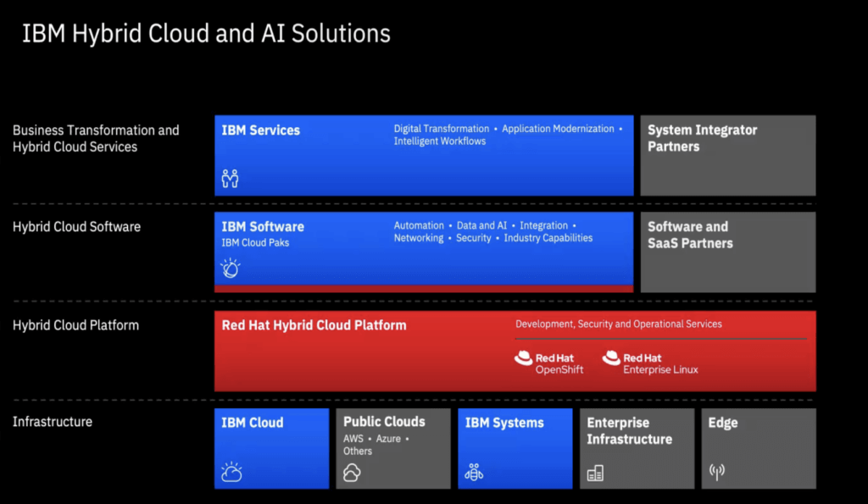Click the Hybrid Cloud Platform row label
Screen dimensions: 868x504
click(x=75, y=325)
